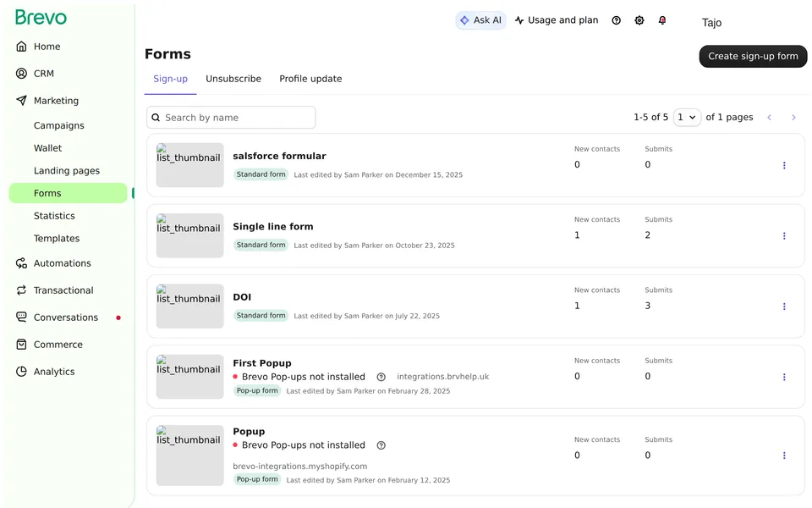Image resolution: width=812 pixels, height=508 pixels.
Task: Click Create sign-up form button
Action: coord(753,56)
